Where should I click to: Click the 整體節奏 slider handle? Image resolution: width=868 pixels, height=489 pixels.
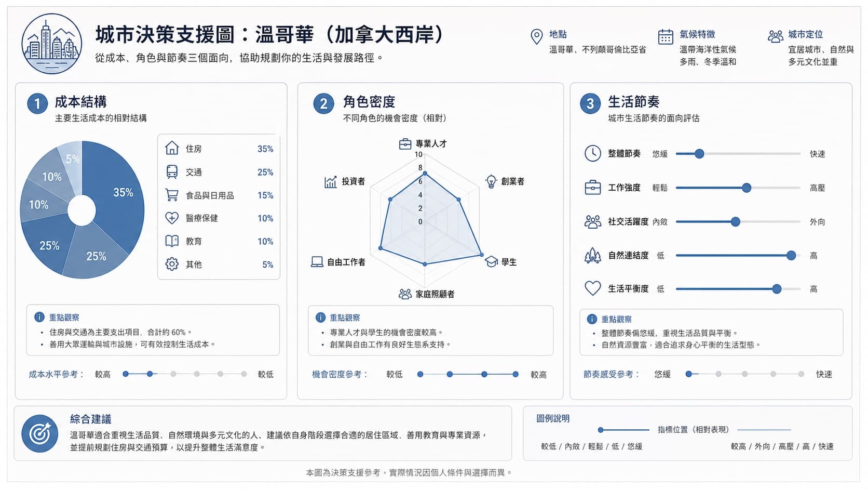(x=699, y=154)
